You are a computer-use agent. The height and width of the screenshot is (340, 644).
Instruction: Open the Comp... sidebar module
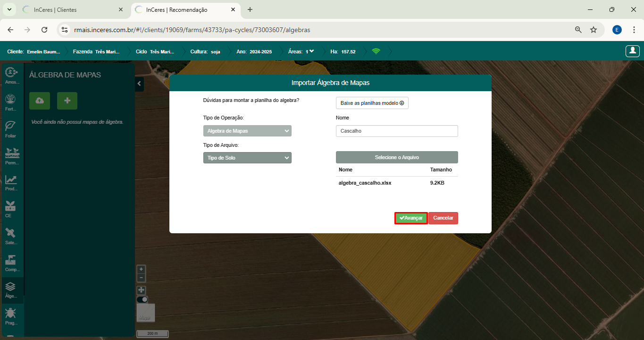pos(11,263)
